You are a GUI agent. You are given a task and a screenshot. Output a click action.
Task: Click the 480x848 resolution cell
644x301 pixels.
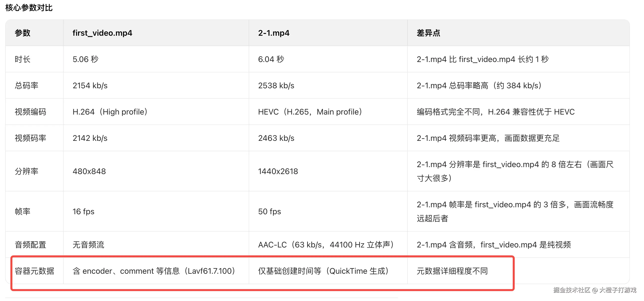89,171
